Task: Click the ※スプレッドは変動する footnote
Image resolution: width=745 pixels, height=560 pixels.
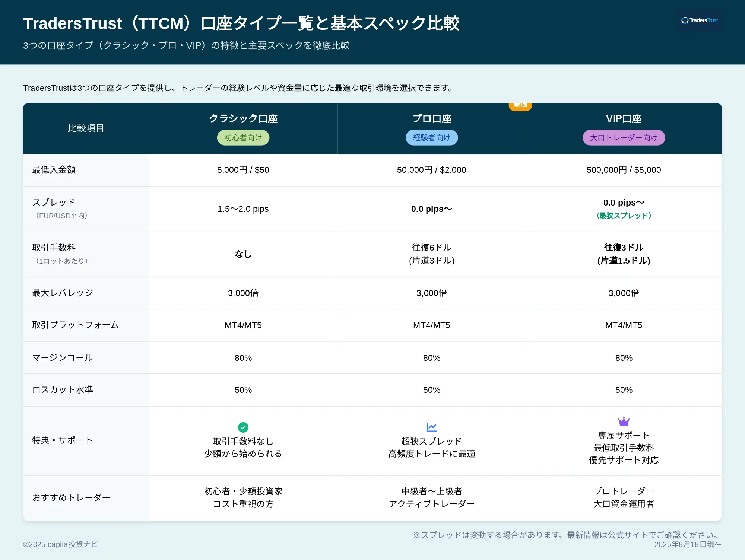Action: coord(567,535)
